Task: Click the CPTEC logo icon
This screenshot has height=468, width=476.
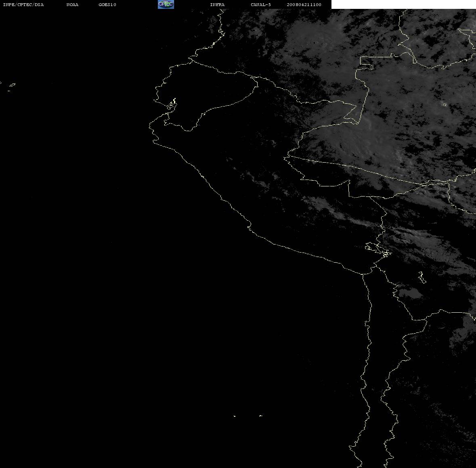Action: [x=166, y=4]
